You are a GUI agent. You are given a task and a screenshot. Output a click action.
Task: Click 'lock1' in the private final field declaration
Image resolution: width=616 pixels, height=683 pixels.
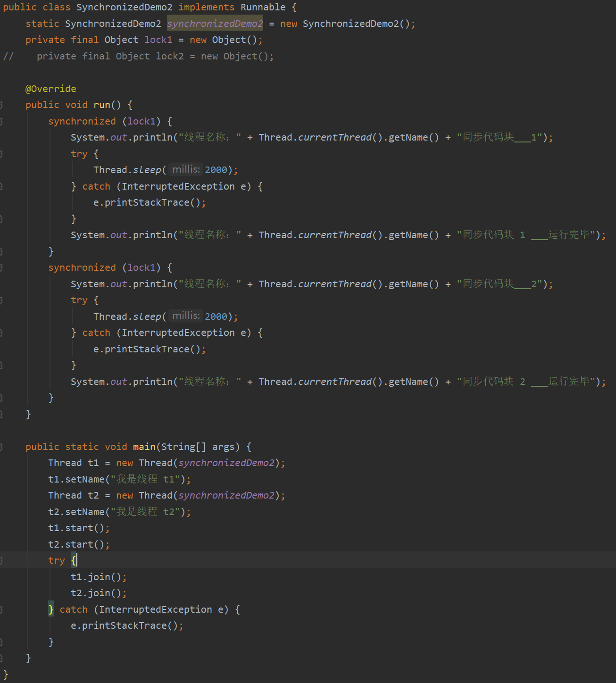(158, 40)
